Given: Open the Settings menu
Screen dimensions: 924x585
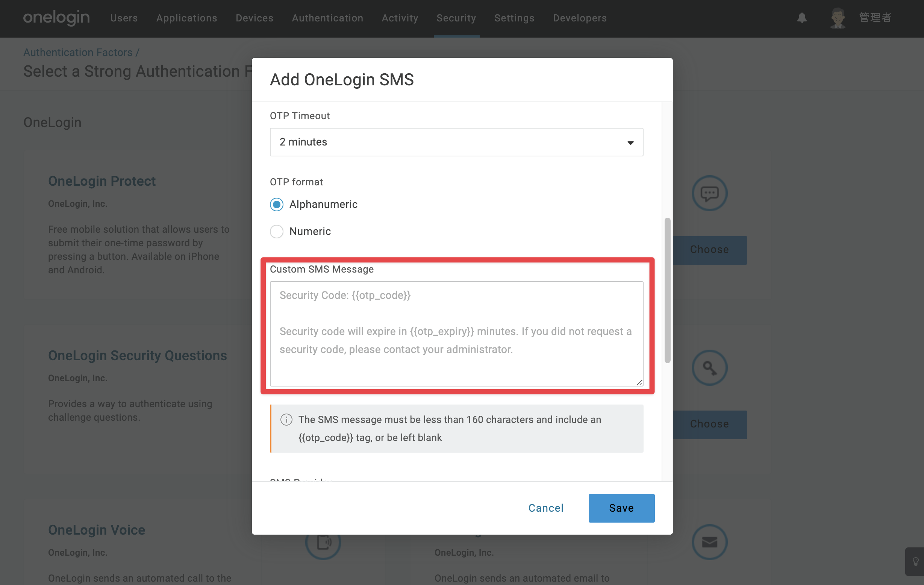Looking at the screenshot, I should point(514,18).
